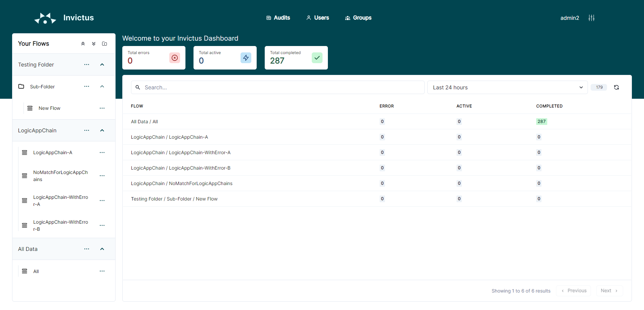Expand all folders using double-down chevron icon

(94, 44)
